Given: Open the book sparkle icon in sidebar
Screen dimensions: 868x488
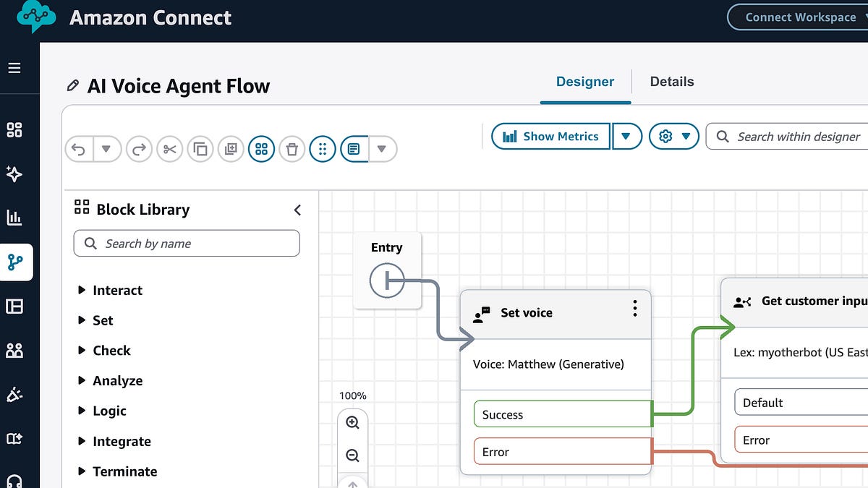Looking at the screenshot, I should click(x=14, y=439).
